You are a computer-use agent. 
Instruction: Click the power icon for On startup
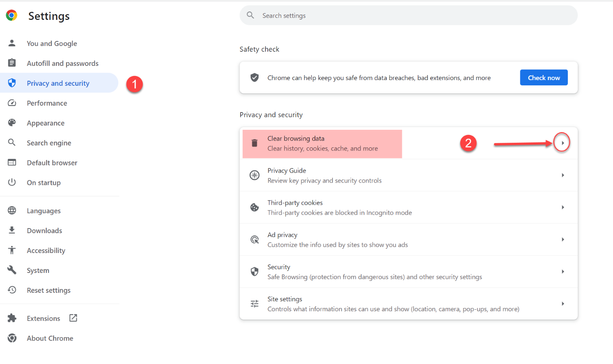pos(12,182)
